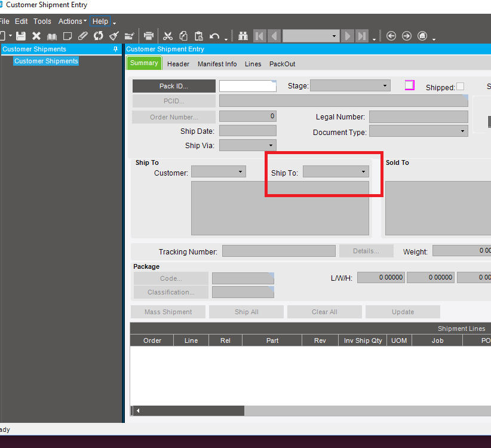Screen dimensions: 491x448
Task: Open the Edit menu
Action: (x=22, y=22)
